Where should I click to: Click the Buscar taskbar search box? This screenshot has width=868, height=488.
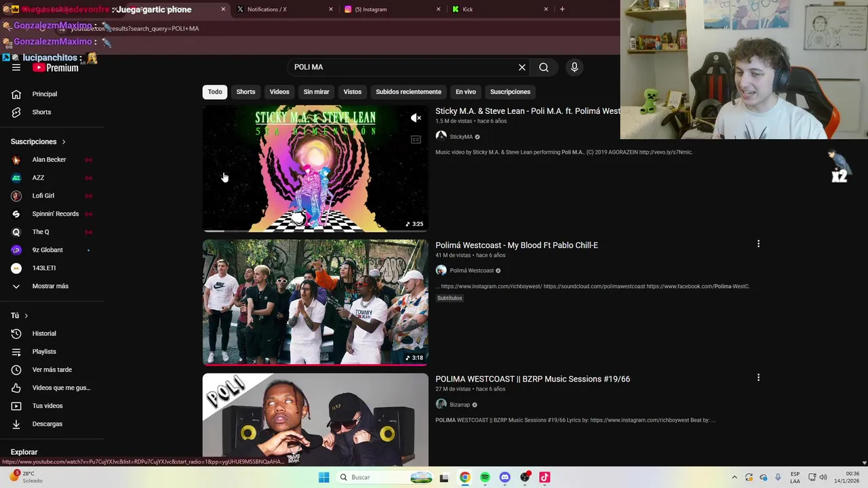(385, 477)
